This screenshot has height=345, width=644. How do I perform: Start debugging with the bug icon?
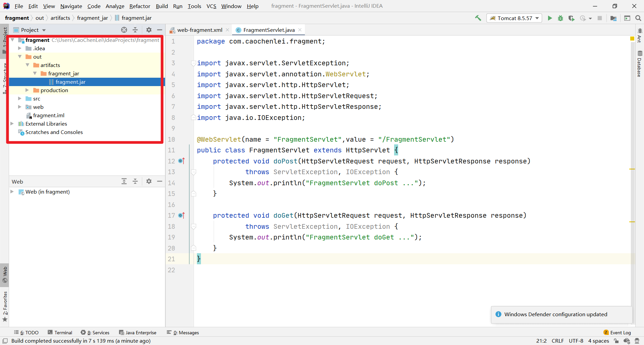point(560,18)
